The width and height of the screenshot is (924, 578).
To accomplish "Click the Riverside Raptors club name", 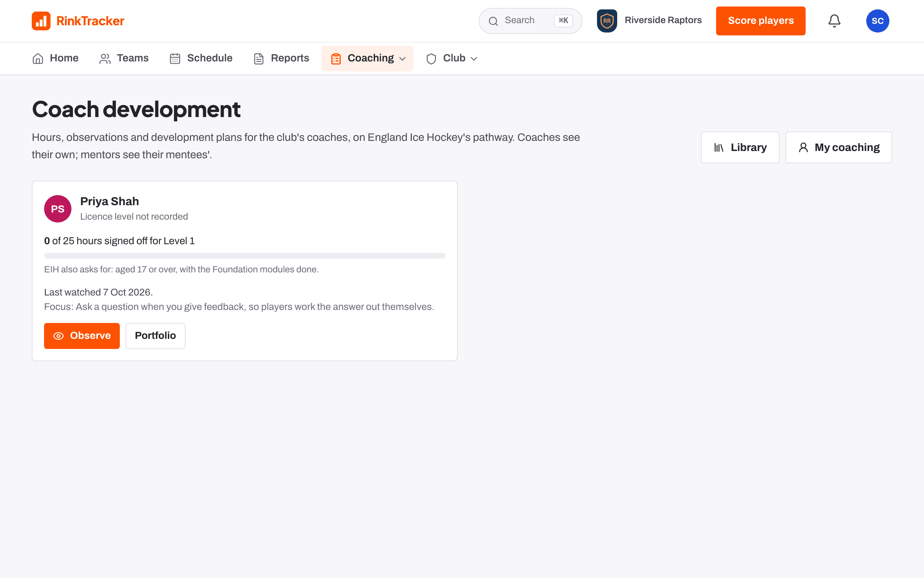I will pyautogui.click(x=663, y=20).
